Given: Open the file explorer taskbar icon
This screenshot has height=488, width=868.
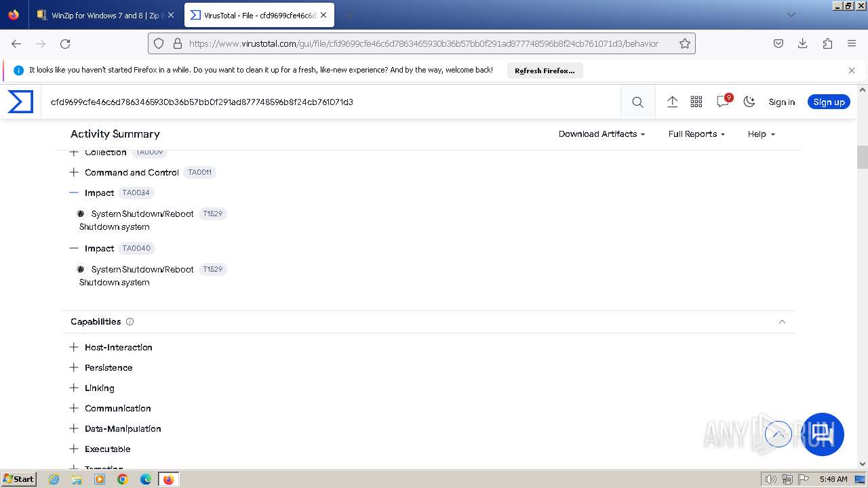Looking at the screenshot, I should coord(77,479).
